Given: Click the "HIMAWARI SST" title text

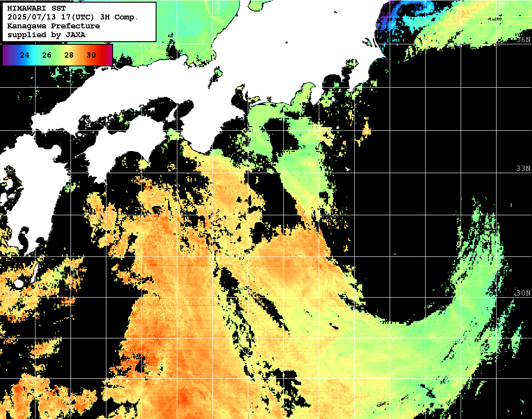Looking at the screenshot, I should 36,8.
